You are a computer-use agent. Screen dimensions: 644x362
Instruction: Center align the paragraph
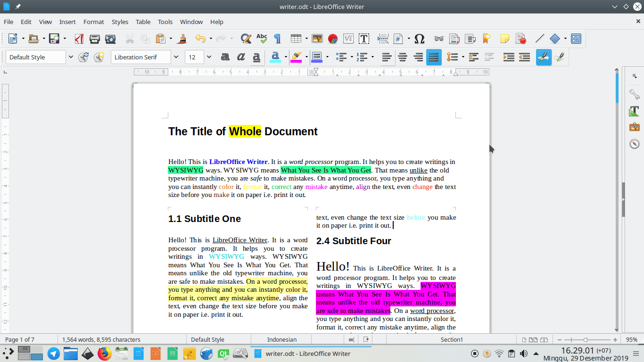pyautogui.click(x=403, y=57)
